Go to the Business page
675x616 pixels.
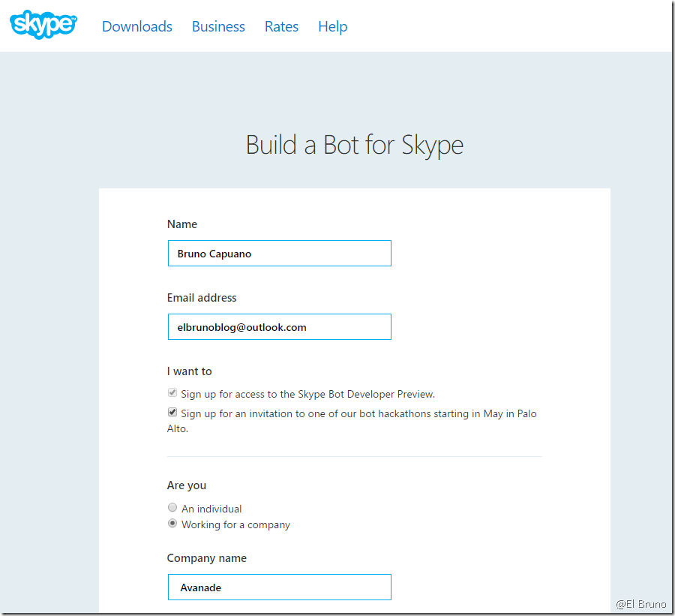click(x=218, y=26)
